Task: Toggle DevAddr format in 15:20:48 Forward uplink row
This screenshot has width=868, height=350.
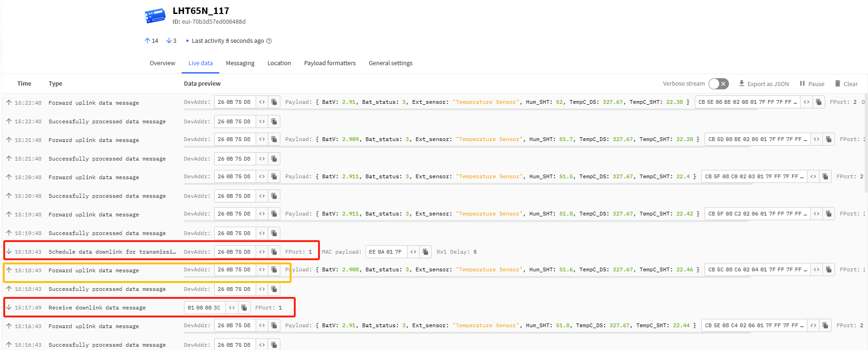Action: 262,176
